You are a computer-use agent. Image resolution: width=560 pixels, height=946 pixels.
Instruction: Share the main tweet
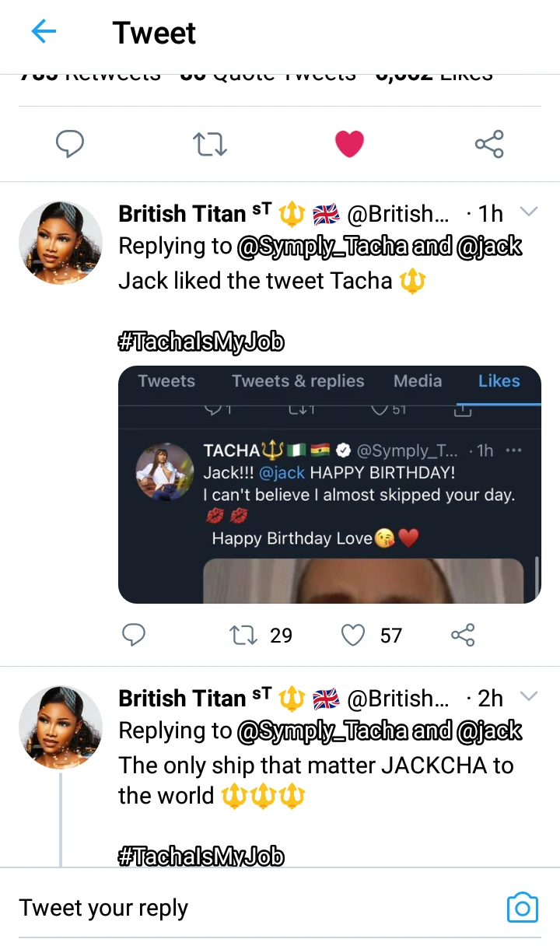tap(489, 144)
